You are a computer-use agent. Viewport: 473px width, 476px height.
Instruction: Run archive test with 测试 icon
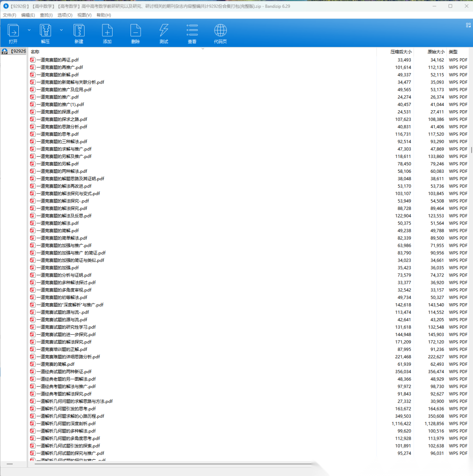164,33
